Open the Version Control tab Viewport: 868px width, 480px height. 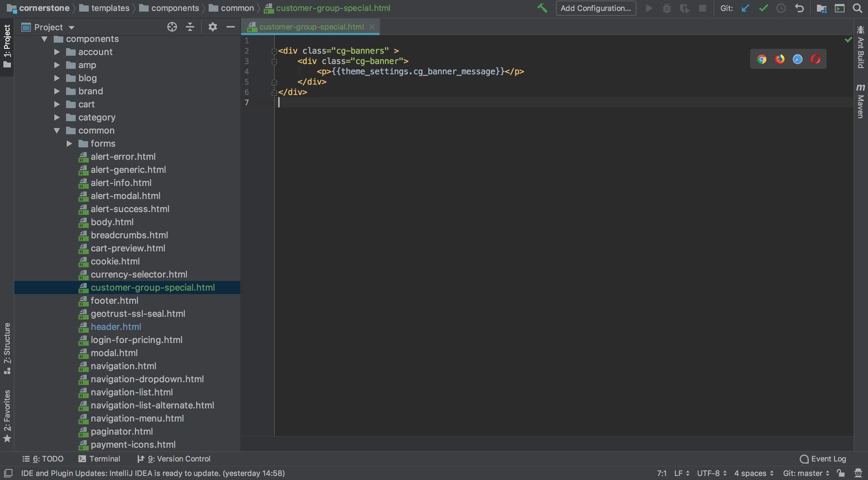(174, 459)
